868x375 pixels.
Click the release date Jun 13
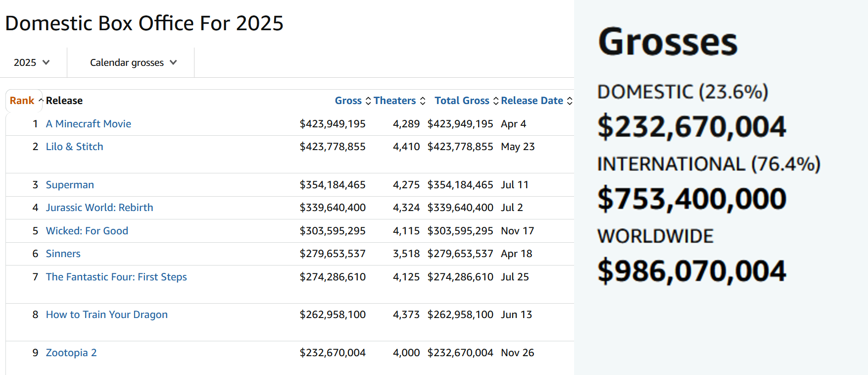coord(517,315)
